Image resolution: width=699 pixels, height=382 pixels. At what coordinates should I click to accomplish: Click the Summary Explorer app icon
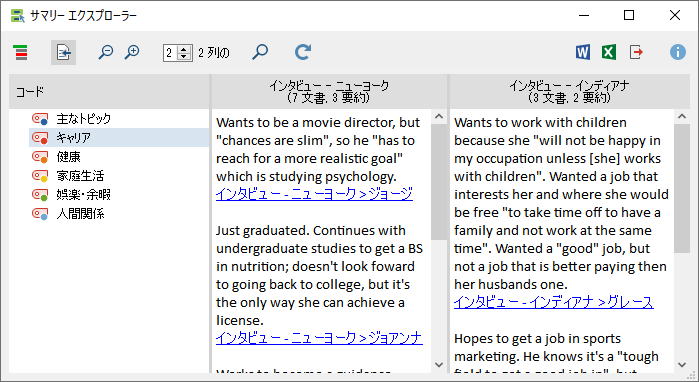coord(18,16)
